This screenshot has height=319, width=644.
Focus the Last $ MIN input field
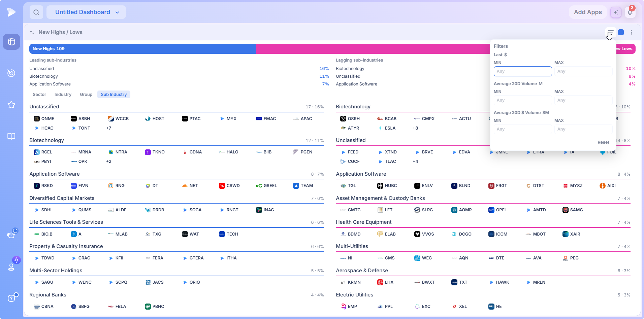pyautogui.click(x=523, y=71)
